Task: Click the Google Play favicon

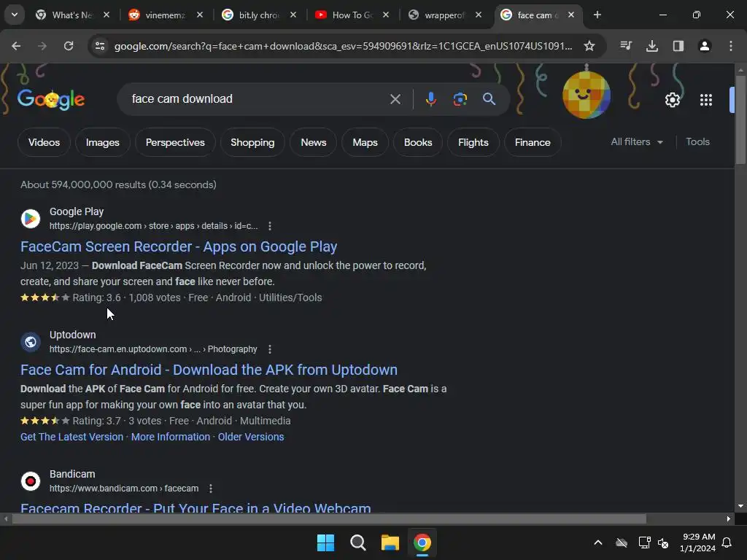Action: coord(31,219)
